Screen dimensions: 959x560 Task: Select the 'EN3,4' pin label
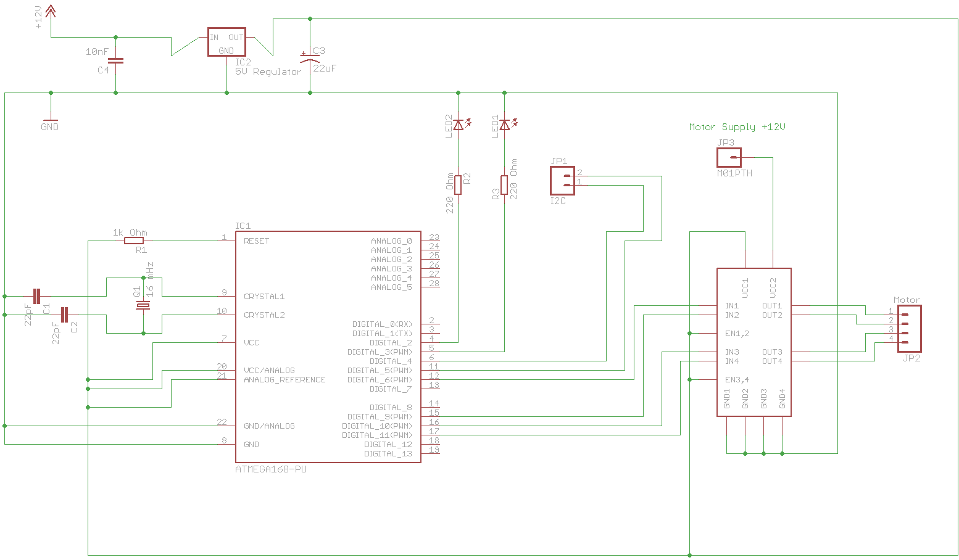click(737, 380)
